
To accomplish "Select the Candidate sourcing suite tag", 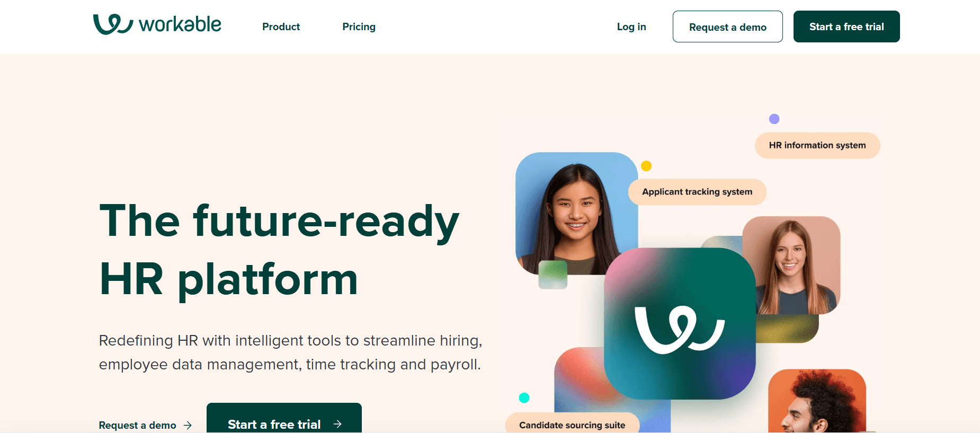I will [572, 425].
